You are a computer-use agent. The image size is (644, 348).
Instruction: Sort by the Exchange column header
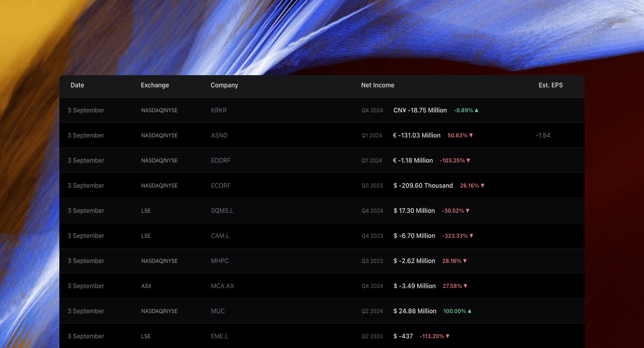[x=155, y=85]
